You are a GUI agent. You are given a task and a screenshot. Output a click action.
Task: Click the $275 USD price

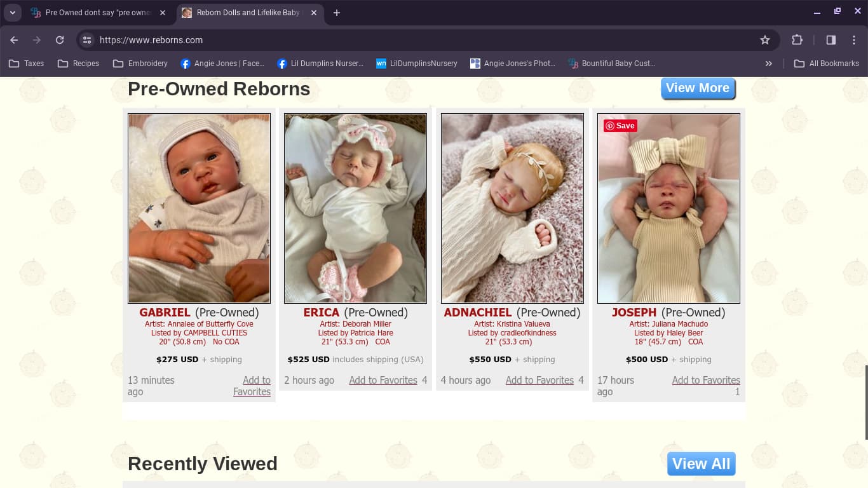click(x=177, y=360)
